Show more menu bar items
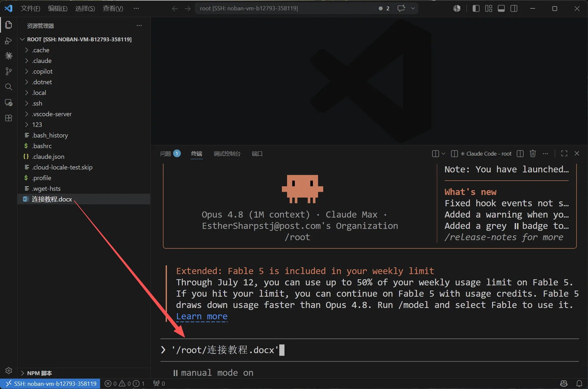 [x=136, y=8]
